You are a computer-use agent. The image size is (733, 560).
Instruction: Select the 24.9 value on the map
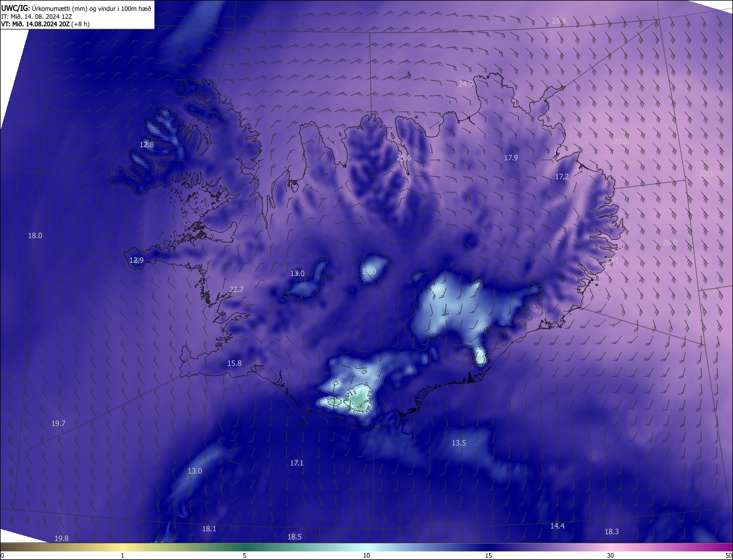(x=466, y=84)
